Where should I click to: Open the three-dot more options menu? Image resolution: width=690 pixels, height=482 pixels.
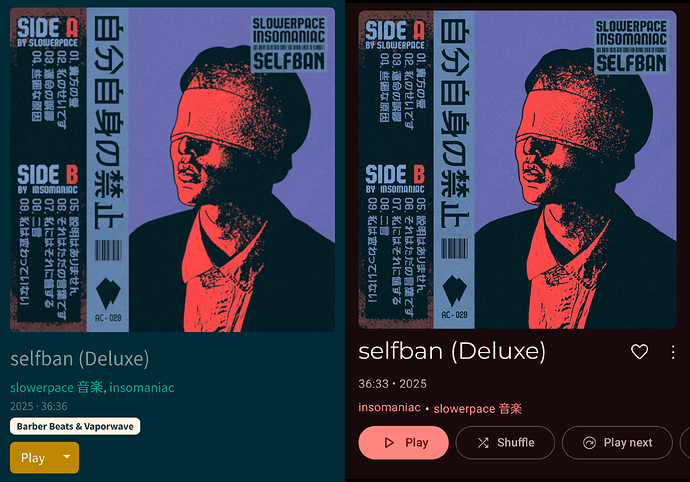673,352
